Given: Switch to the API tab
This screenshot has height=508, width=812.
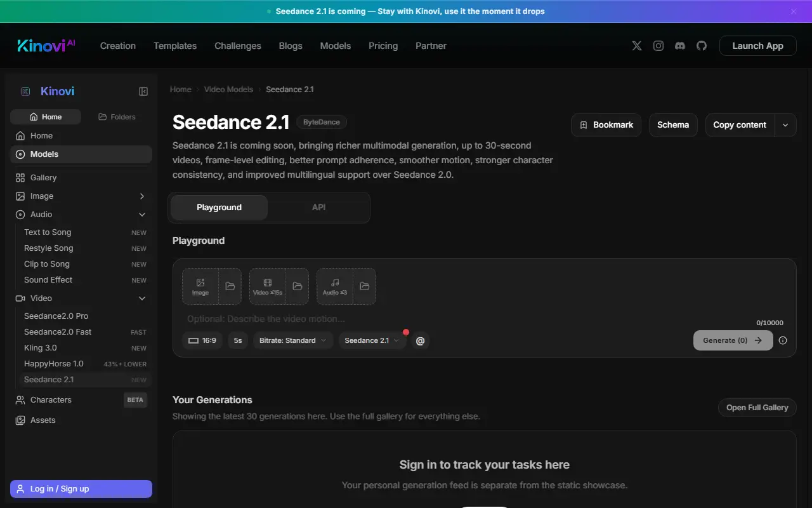Looking at the screenshot, I should point(318,208).
